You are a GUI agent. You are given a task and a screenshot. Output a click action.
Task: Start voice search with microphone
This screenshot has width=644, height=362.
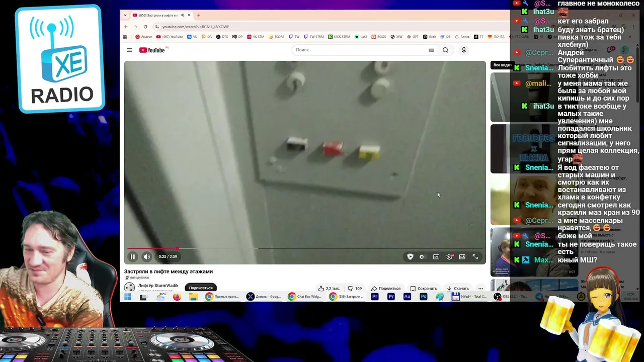pos(464,50)
